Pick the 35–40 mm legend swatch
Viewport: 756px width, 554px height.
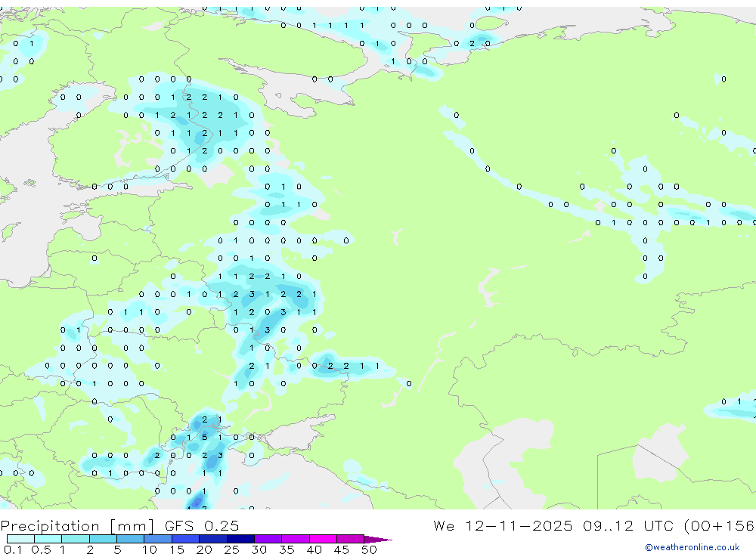[x=296, y=539]
